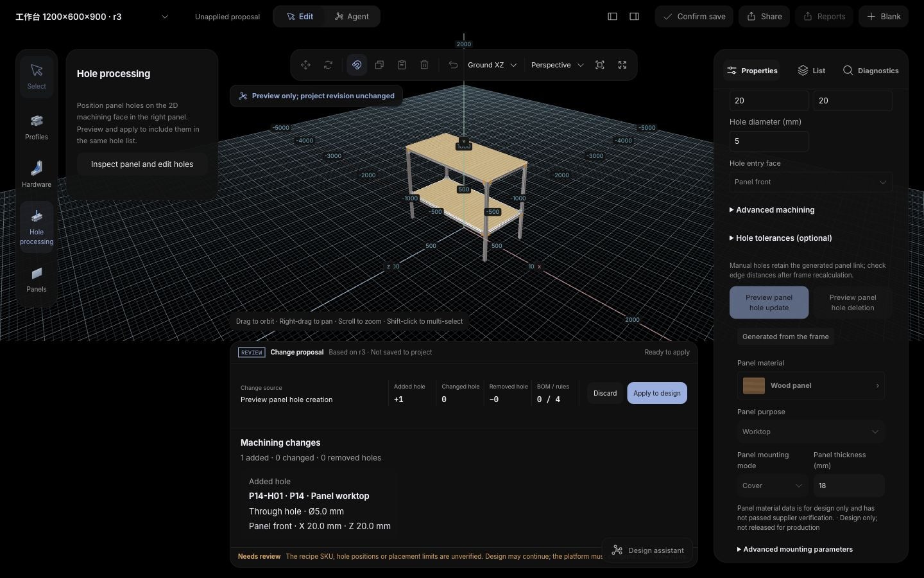Click the rotate arrows toolbar icon

click(328, 65)
